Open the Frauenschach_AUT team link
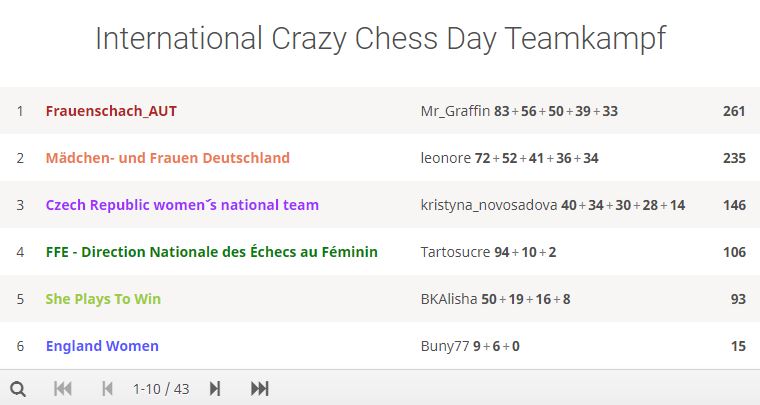 click(x=111, y=111)
